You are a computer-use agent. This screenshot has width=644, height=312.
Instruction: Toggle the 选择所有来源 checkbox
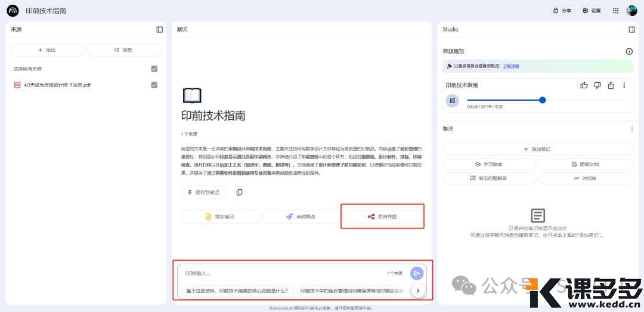pos(154,69)
